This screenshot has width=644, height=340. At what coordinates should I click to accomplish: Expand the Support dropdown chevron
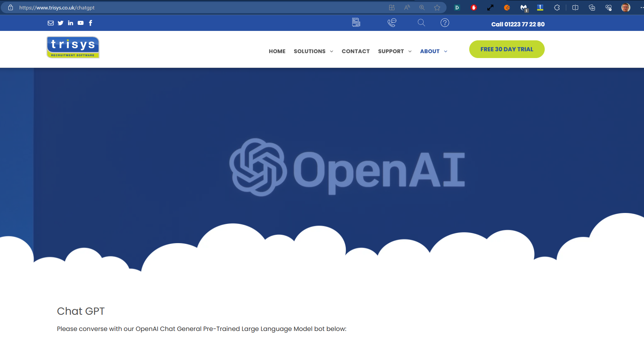410,51
